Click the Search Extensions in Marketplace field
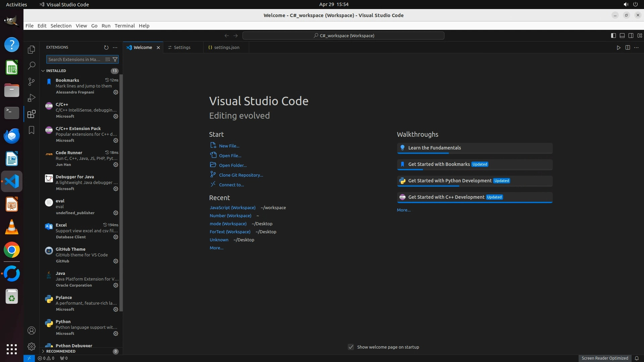This screenshot has height=362, width=644. [x=75, y=59]
